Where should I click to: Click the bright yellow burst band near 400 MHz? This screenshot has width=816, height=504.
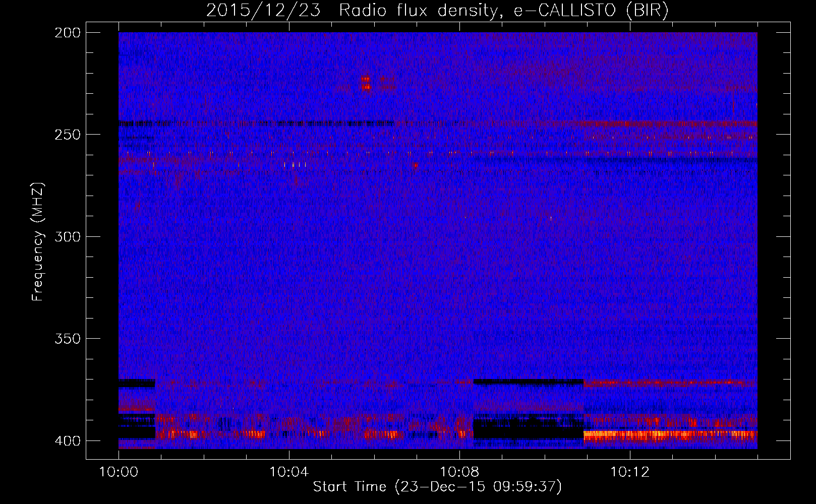coord(670,434)
